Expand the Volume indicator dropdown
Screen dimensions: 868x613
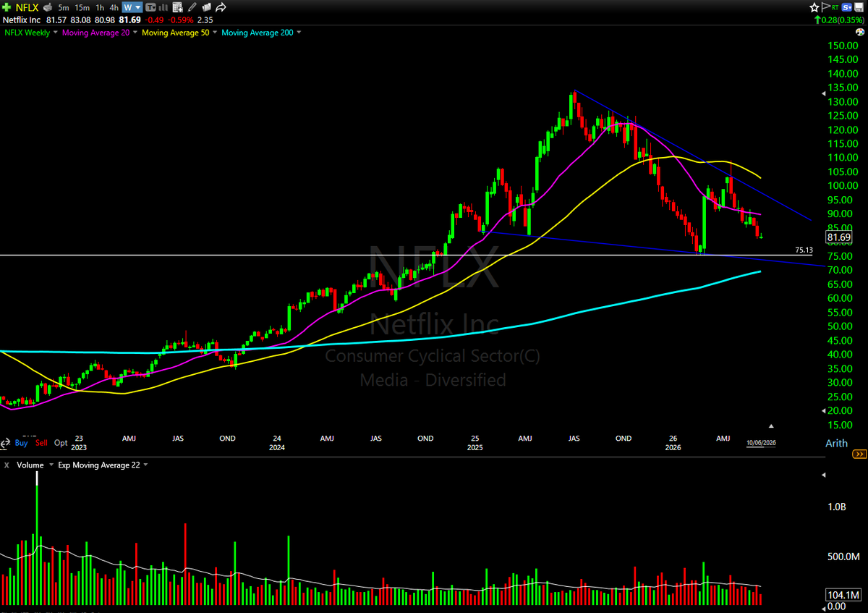click(51, 465)
